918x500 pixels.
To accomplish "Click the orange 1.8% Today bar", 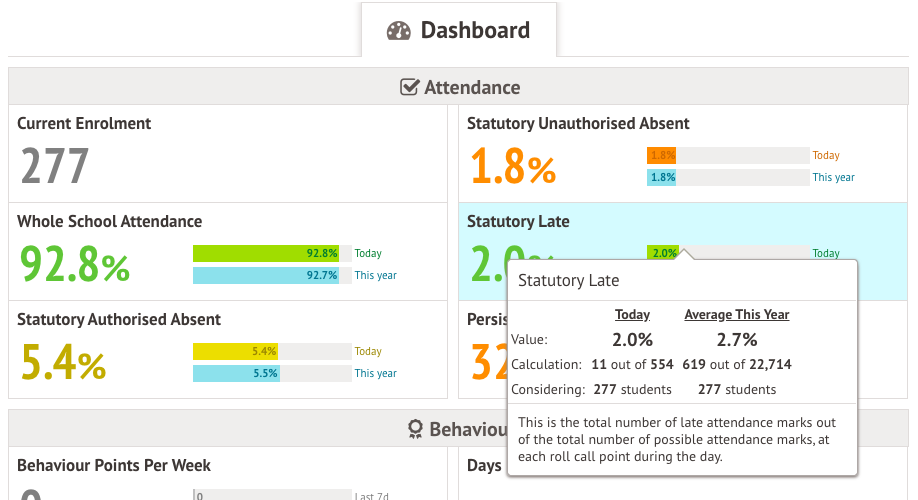I will 661,156.
